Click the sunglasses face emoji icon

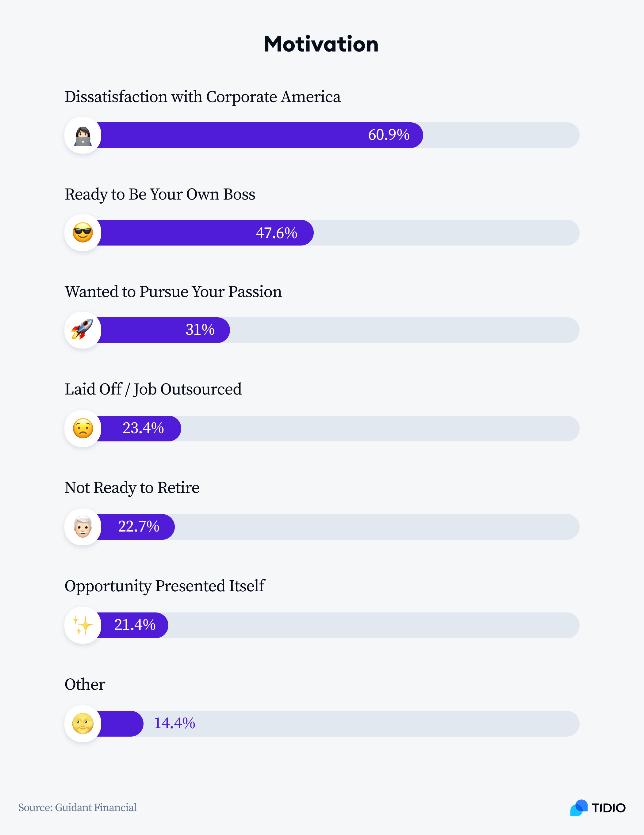[82, 233]
